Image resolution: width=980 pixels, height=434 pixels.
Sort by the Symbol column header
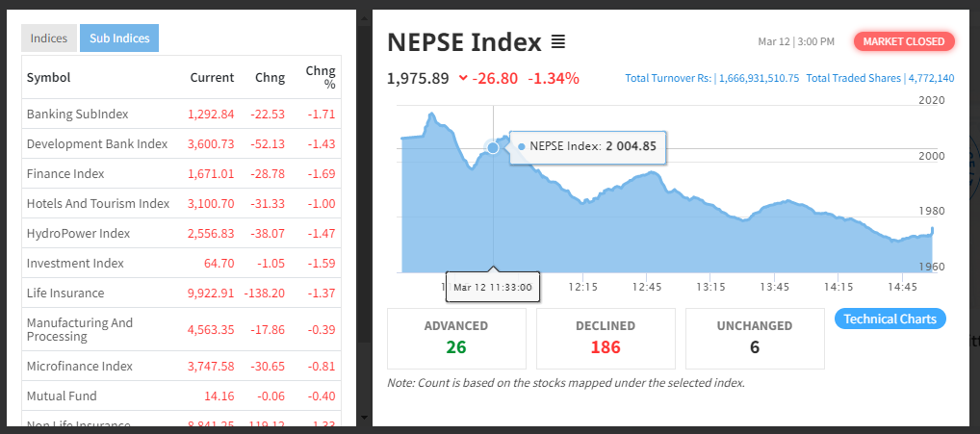(49, 78)
